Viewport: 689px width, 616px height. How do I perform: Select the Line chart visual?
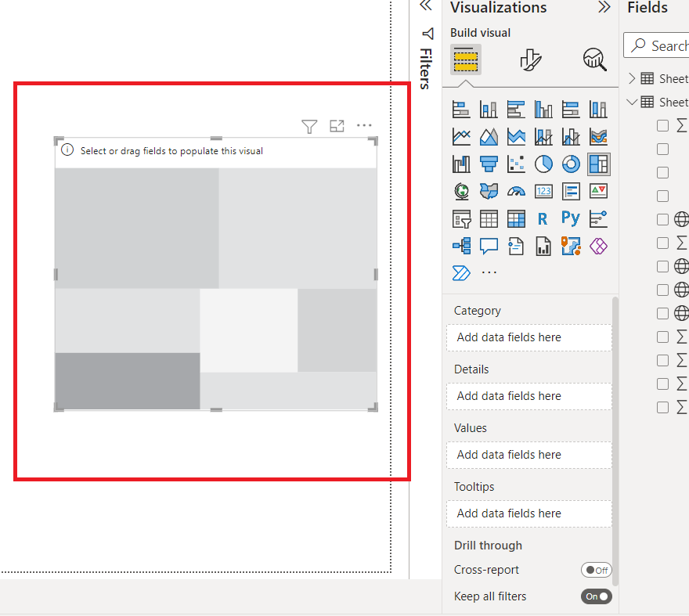[x=461, y=137]
